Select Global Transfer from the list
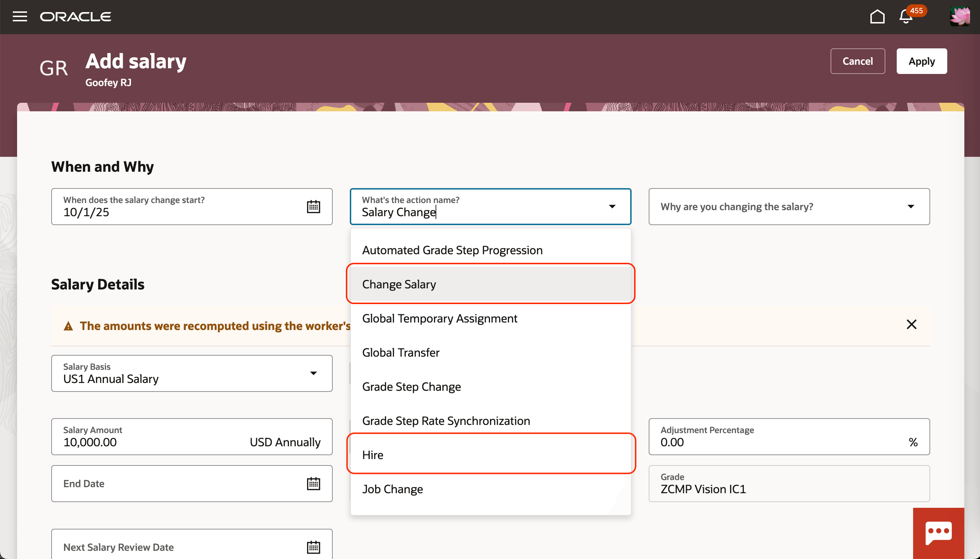This screenshot has height=559, width=980. pyautogui.click(x=401, y=352)
